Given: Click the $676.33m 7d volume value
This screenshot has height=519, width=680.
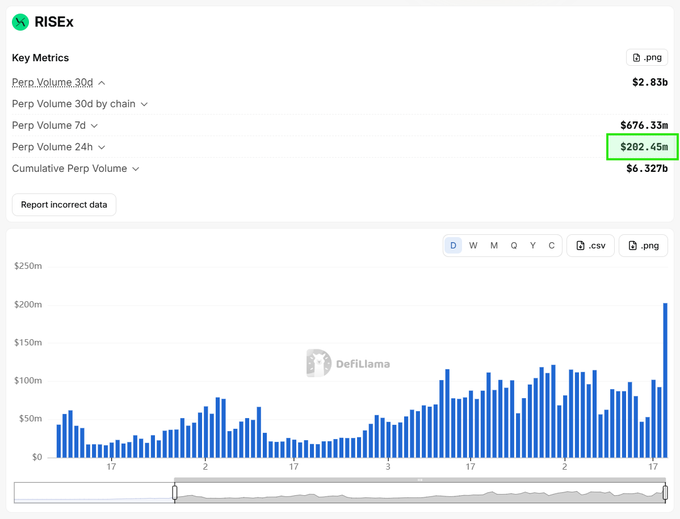Looking at the screenshot, I should point(644,126).
